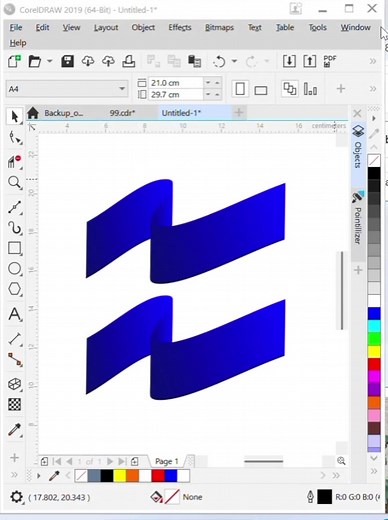
Task: Select the Transparency tool
Action: pos(14,404)
